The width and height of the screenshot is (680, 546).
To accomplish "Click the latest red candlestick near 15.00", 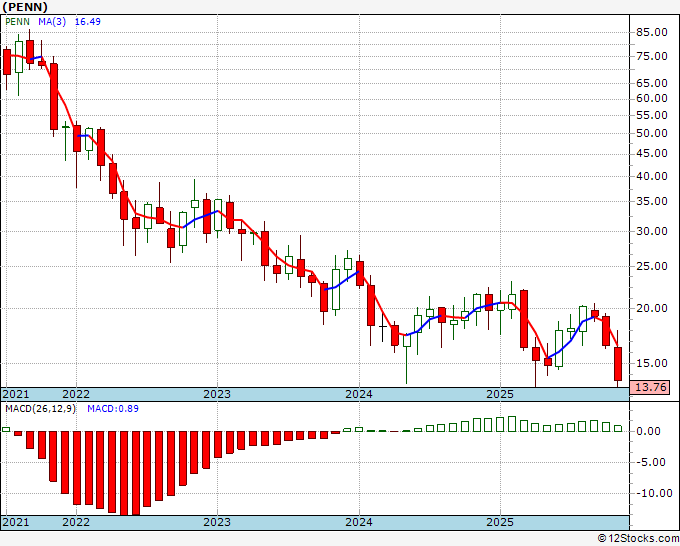I will [x=618, y=364].
